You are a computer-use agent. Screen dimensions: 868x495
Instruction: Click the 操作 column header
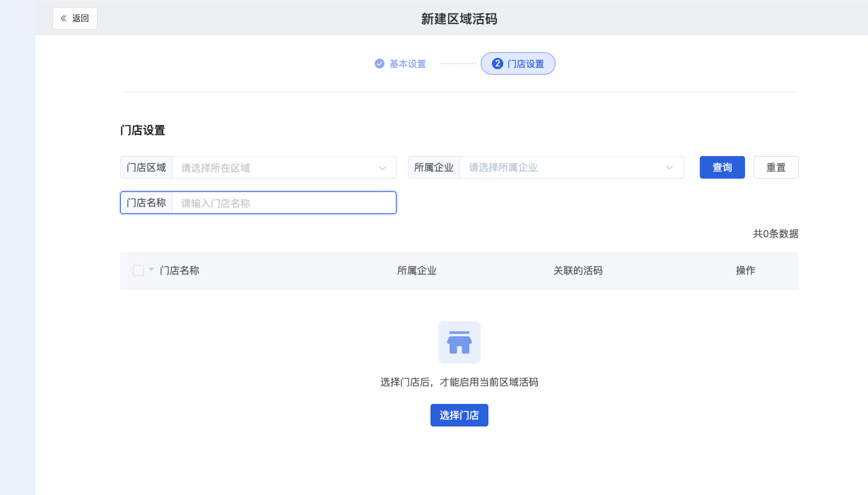pyautogui.click(x=746, y=270)
